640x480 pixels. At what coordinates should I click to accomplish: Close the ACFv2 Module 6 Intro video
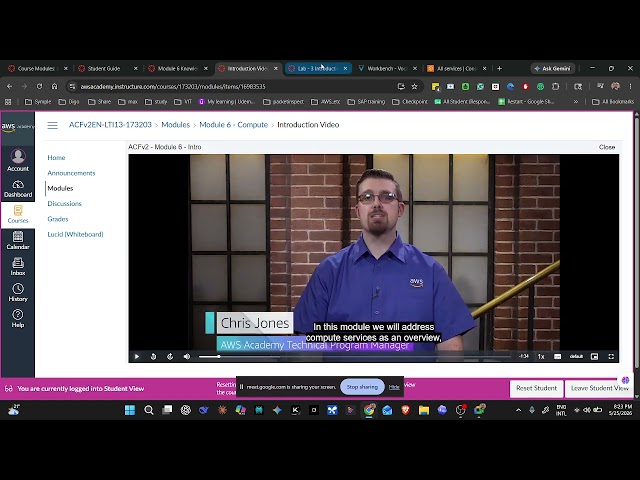coord(607,147)
